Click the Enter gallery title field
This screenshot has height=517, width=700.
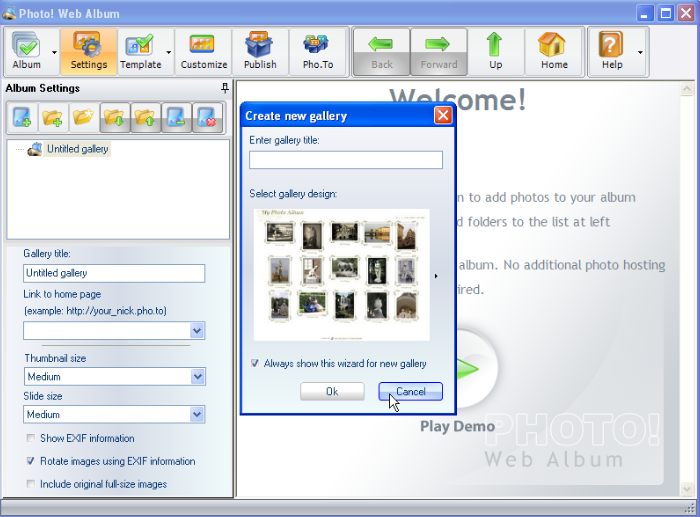346,160
